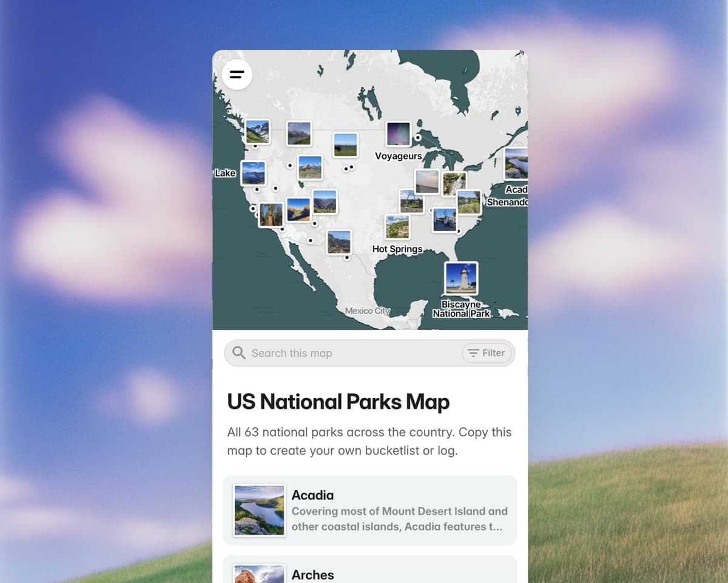Click the magnifying glass search icon

pyautogui.click(x=239, y=353)
